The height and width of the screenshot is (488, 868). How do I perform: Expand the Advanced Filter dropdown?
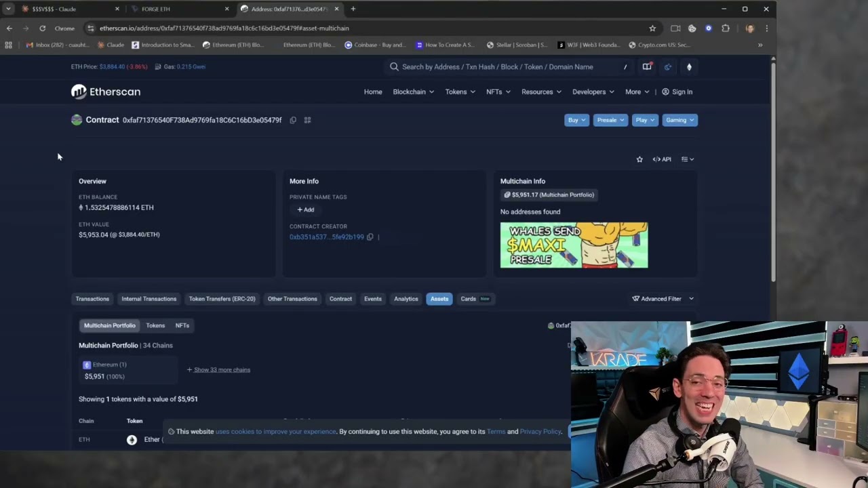[x=663, y=299]
